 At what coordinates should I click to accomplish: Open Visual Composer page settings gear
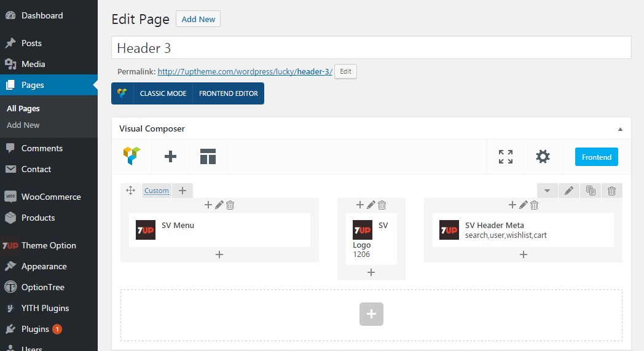coord(543,157)
